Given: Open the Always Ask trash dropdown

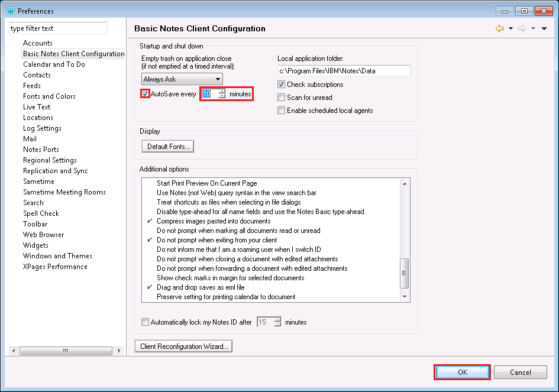Looking at the screenshot, I should pyautogui.click(x=182, y=79).
